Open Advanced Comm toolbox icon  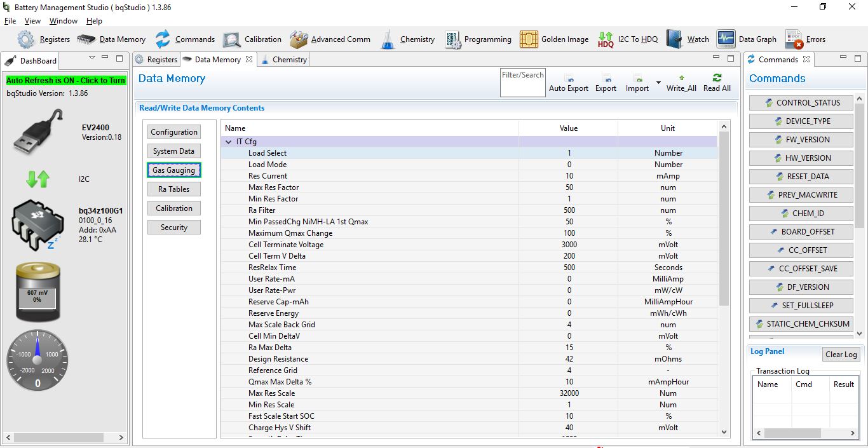coord(299,39)
